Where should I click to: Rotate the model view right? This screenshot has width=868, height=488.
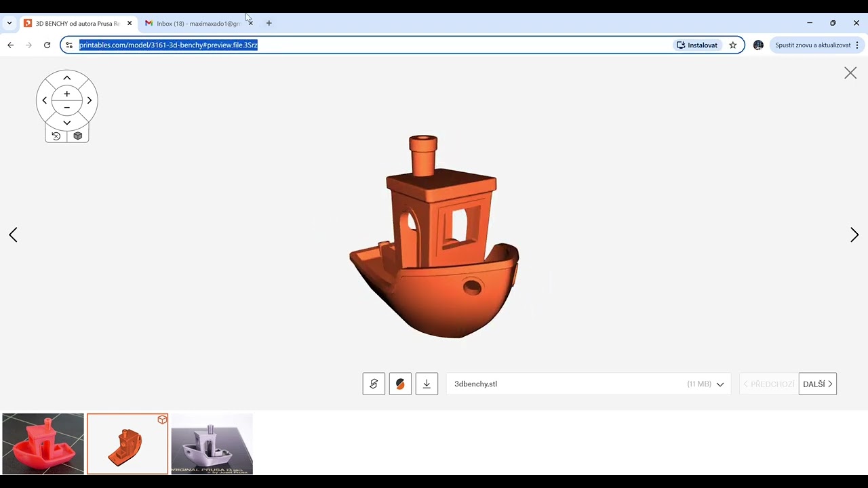click(x=89, y=100)
